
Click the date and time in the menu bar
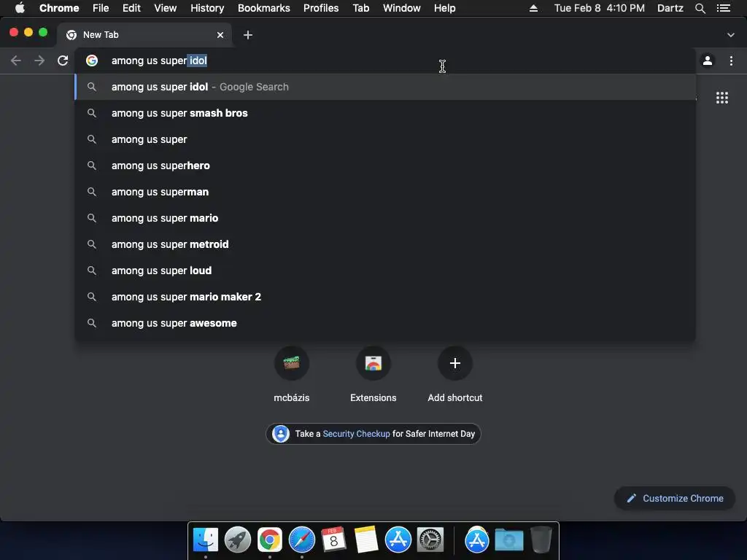[600, 8]
